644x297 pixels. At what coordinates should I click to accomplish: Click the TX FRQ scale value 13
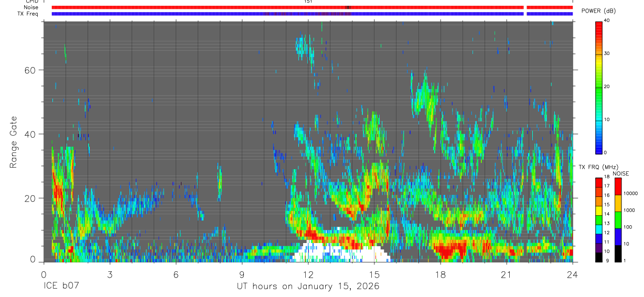tap(607, 223)
